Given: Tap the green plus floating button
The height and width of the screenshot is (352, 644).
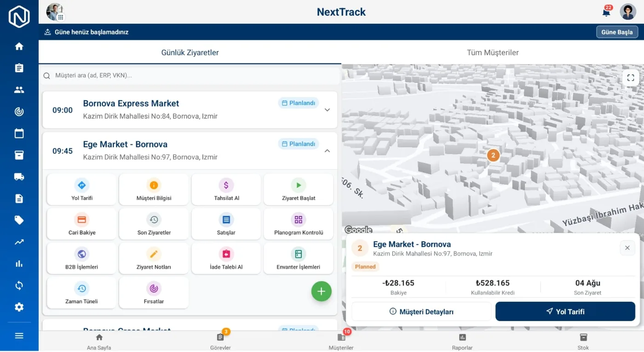Looking at the screenshot, I should point(321,291).
